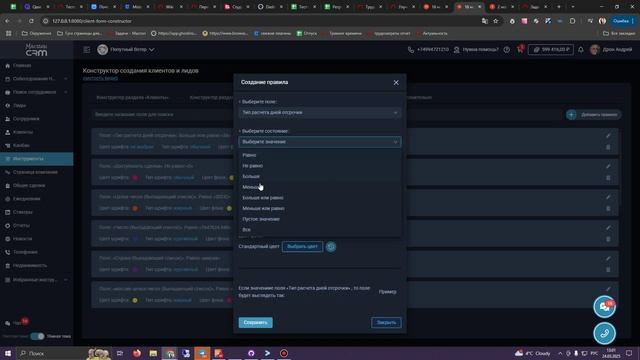Open Статусы in the sidebar

pos(22,212)
